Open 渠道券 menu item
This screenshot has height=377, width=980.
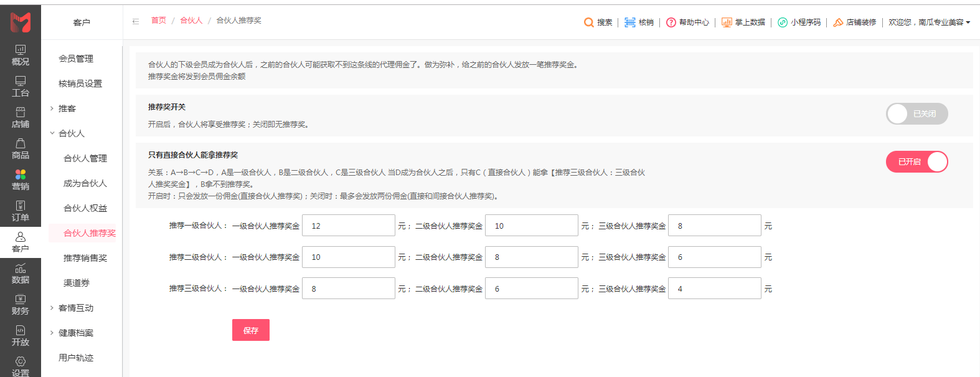pyautogui.click(x=77, y=283)
